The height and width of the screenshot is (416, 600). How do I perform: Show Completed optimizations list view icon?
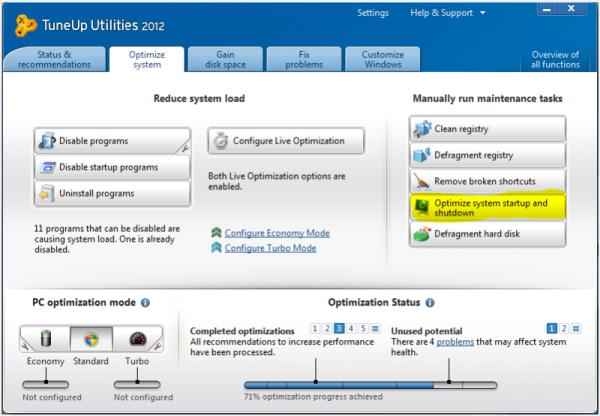coord(375,328)
